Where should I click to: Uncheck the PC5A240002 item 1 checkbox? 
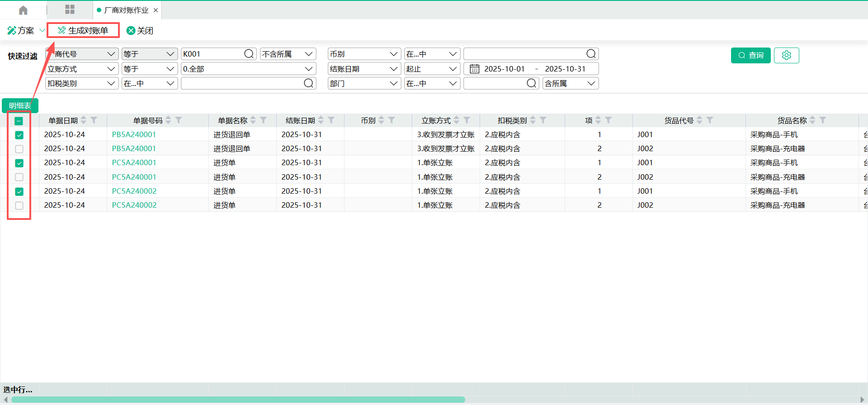(x=19, y=191)
